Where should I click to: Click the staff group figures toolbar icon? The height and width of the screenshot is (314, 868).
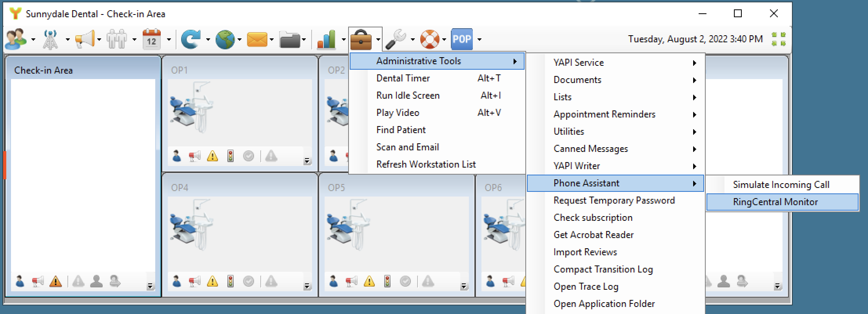pos(117,39)
